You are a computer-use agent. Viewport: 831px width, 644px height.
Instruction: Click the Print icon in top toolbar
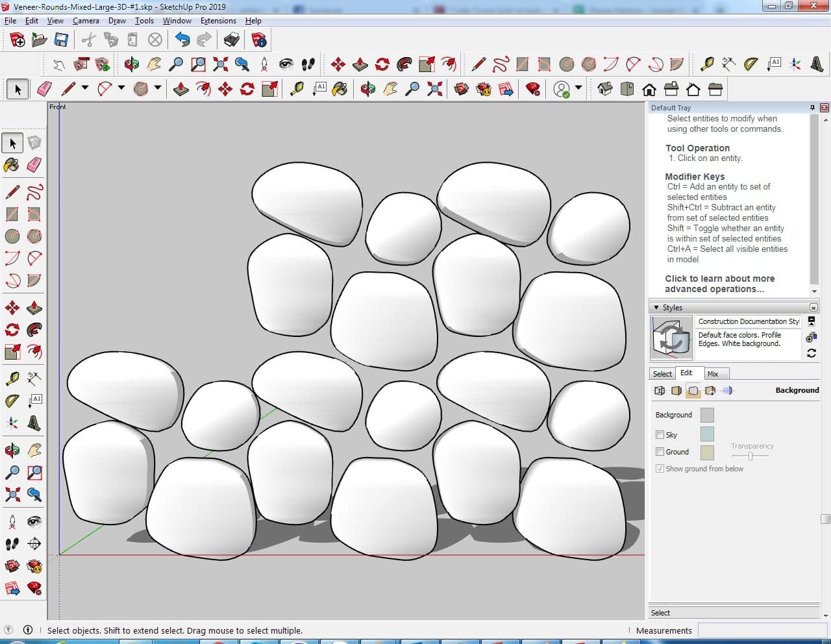pos(232,40)
